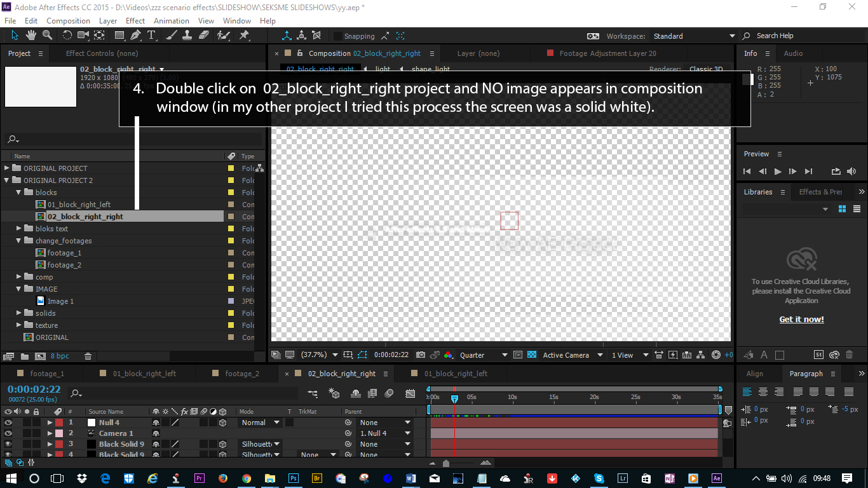
Task: Select the Pan Behind anchor point tool
Action: click(x=100, y=36)
